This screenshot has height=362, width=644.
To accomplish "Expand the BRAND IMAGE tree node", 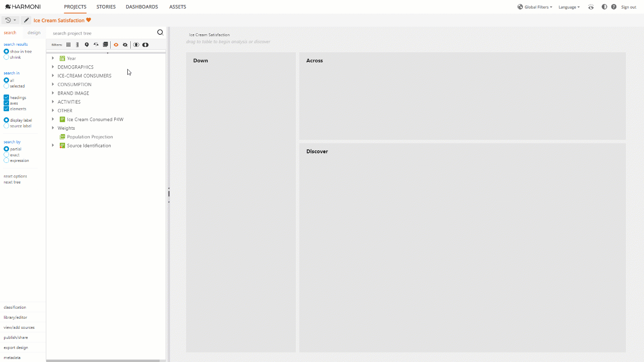I will click(x=53, y=93).
